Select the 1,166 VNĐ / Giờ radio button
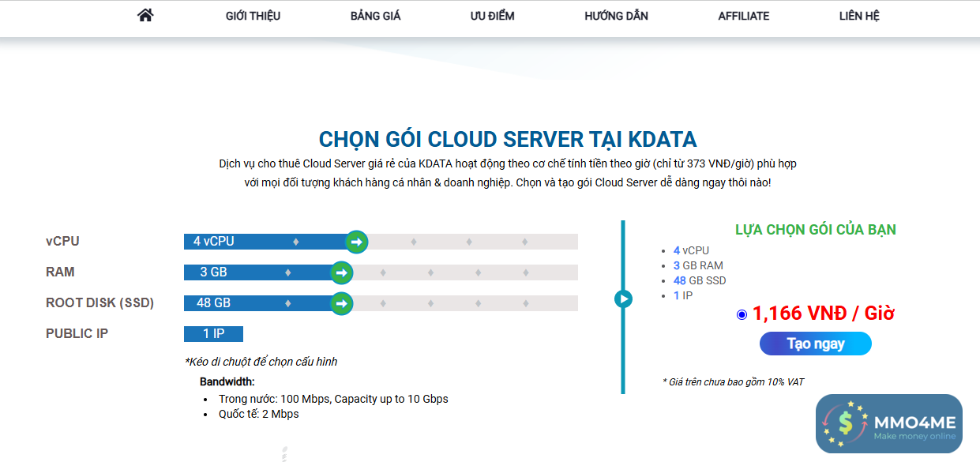980x462 pixels. pyautogui.click(x=742, y=314)
